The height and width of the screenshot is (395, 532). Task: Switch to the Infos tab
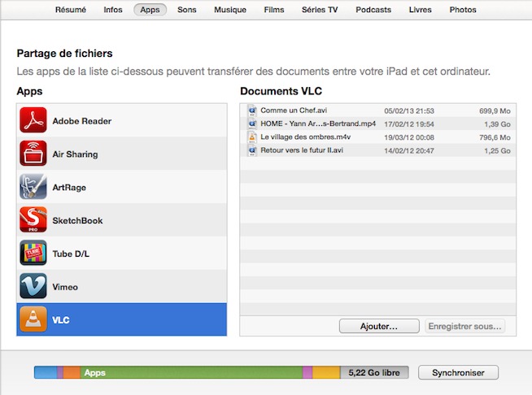point(113,10)
